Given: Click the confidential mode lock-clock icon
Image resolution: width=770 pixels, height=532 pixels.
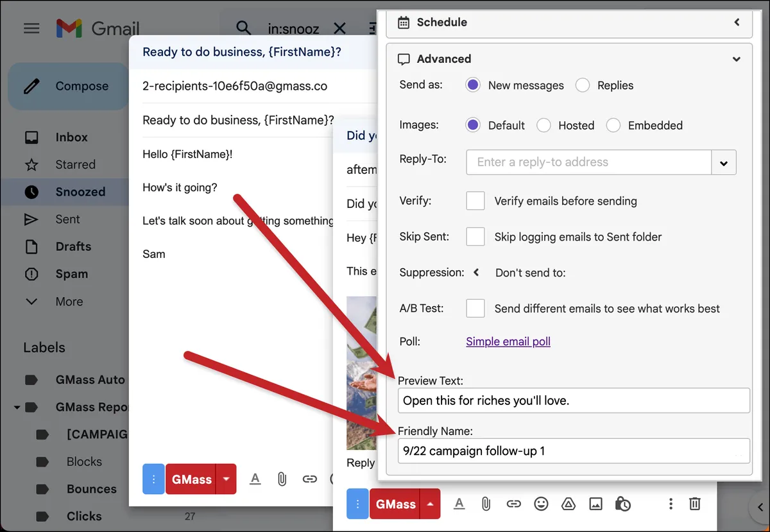Looking at the screenshot, I should point(622,504).
